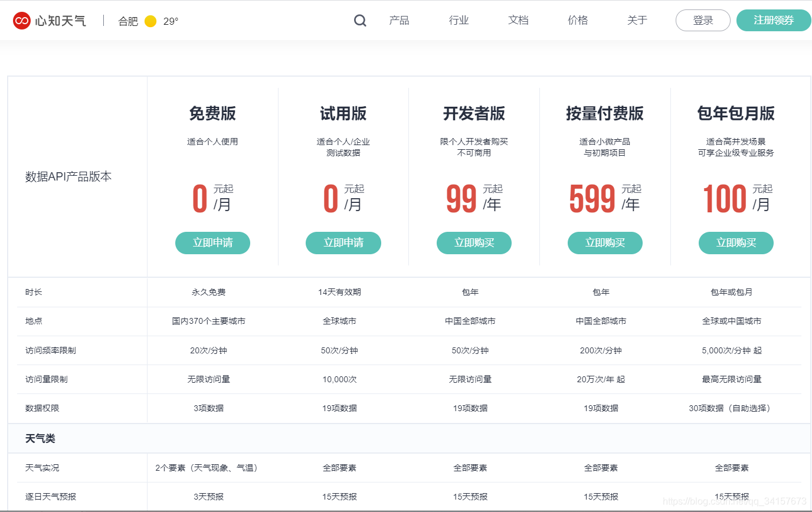Open the search magnifier icon

point(360,21)
